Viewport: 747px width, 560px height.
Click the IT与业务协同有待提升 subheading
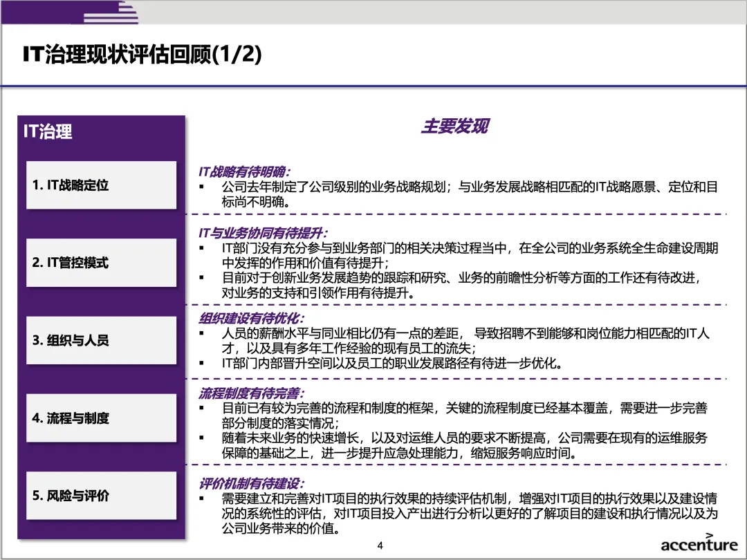(263, 233)
